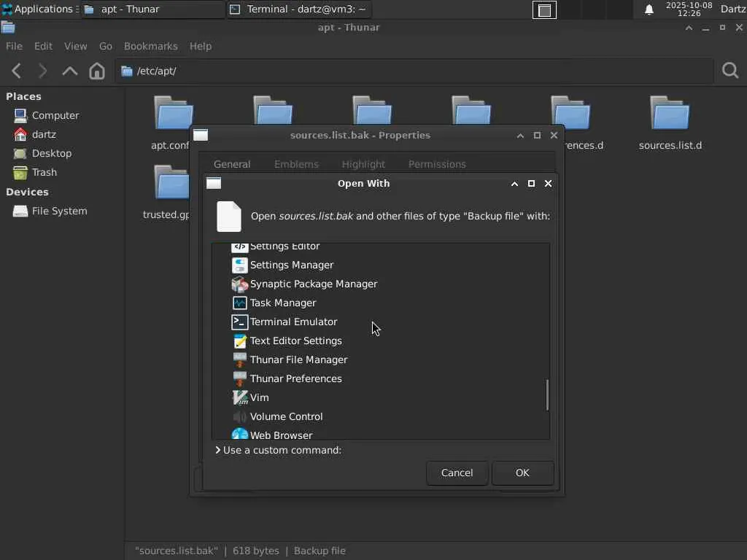Open Desktop in Places sidebar
Viewport: 747px width, 560px height.
pos(42,154)
